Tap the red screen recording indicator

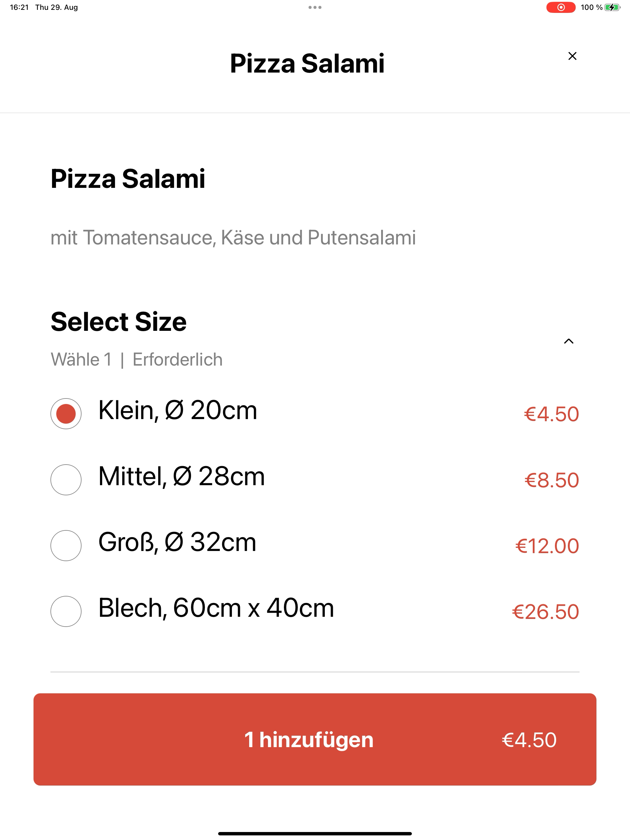[x=560, y=7]
